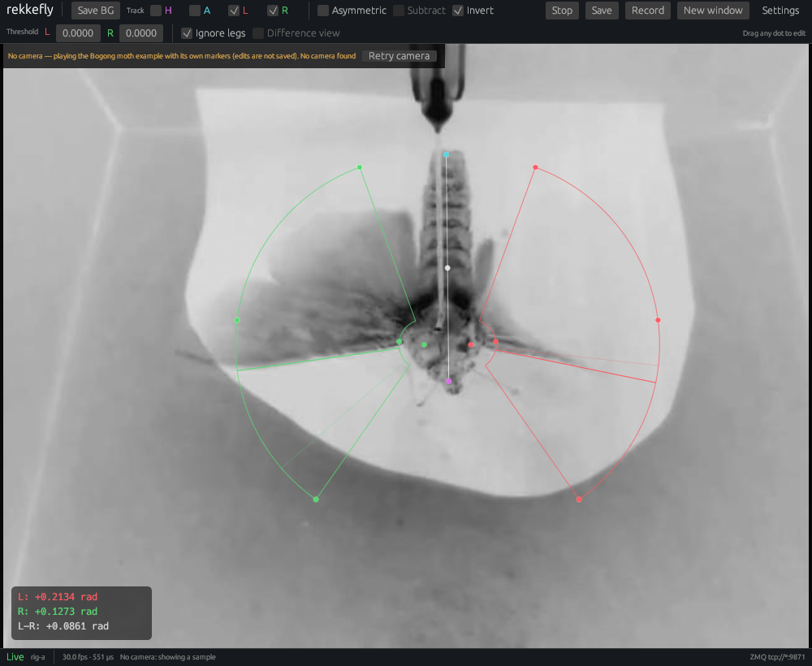Untick the R wing track checkbox
812x666 pixels.
click(x=273, y=11)
